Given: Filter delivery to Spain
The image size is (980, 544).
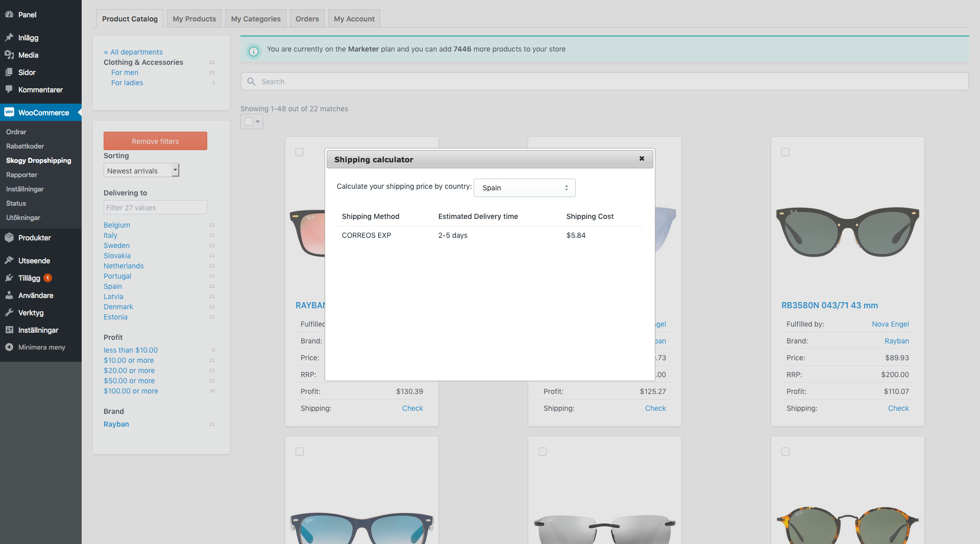Looking at the screenshot, I should (x=113, y=286).
